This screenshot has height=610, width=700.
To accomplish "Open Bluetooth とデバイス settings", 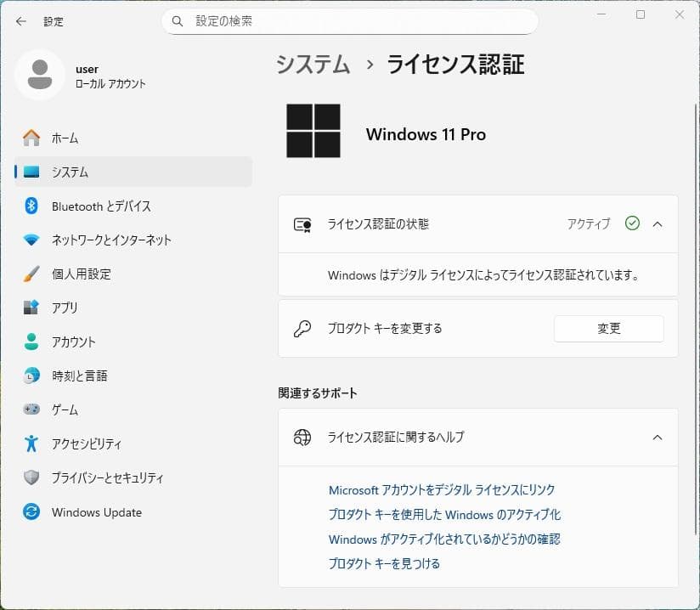I will tap(100, 206).
